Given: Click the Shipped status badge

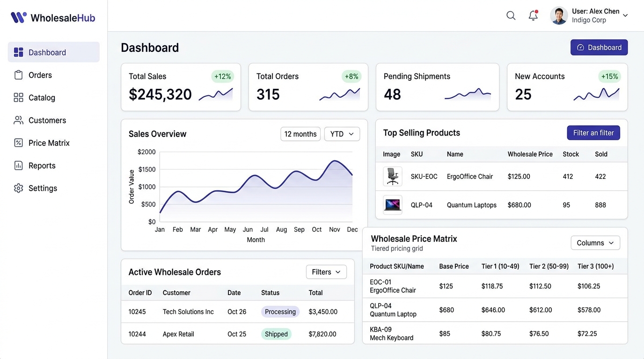Looking at the screenshot, I should pos(276,334).
